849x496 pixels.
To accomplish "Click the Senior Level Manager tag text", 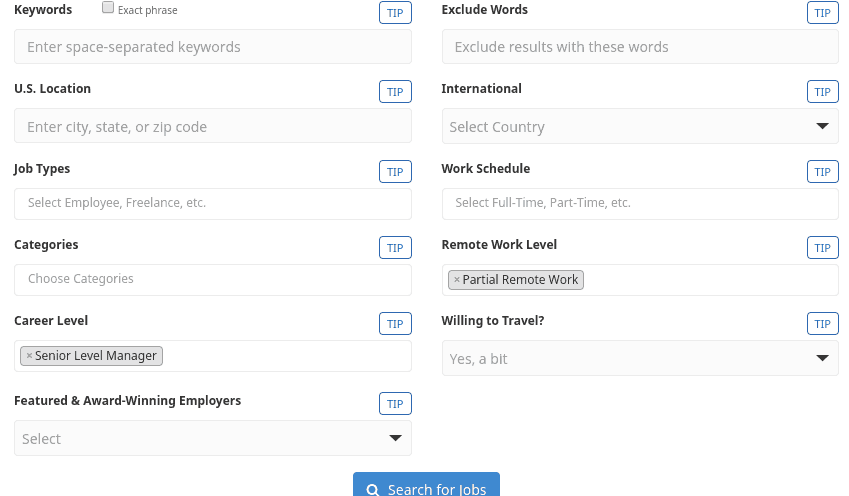I will tap(95, 356).
